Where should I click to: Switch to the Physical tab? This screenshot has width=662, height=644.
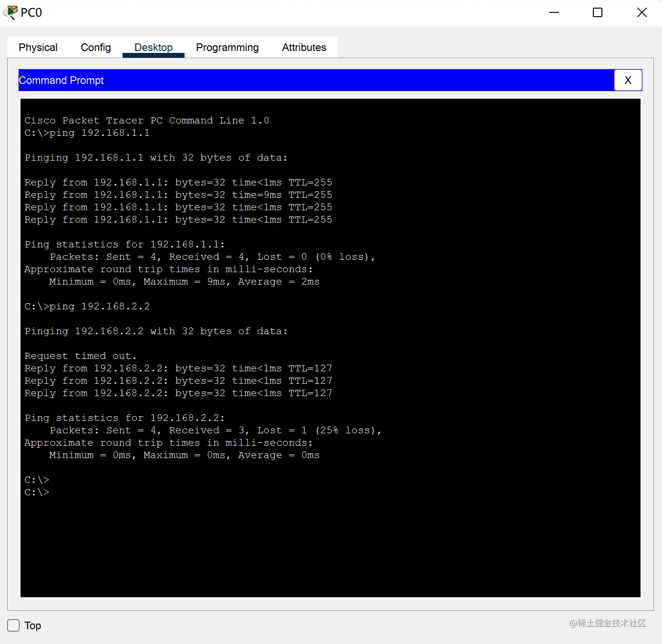point(38,48)
